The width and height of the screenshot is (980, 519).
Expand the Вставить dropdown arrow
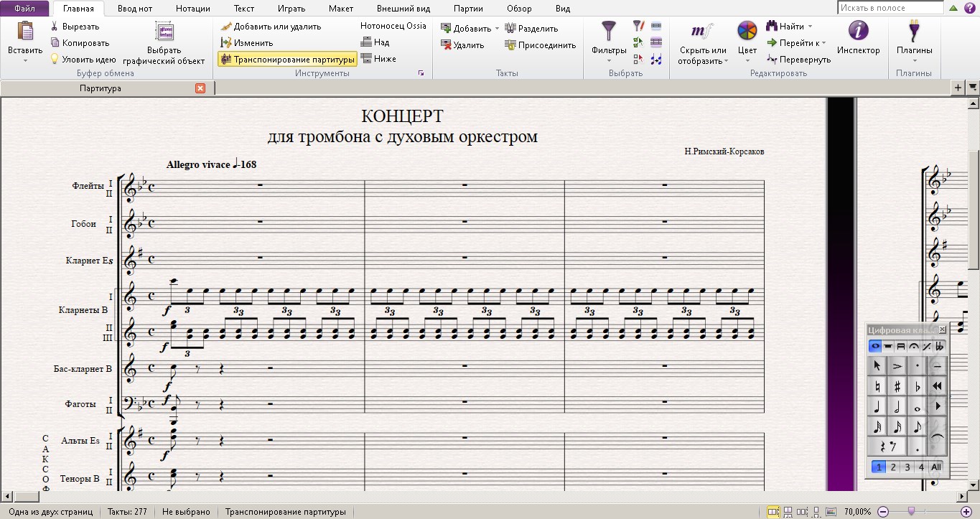pyautogui.click(x=25, y=60)
